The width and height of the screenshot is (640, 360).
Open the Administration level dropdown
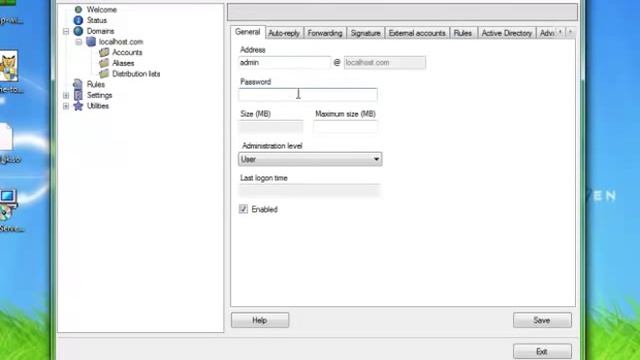point(310,159)
